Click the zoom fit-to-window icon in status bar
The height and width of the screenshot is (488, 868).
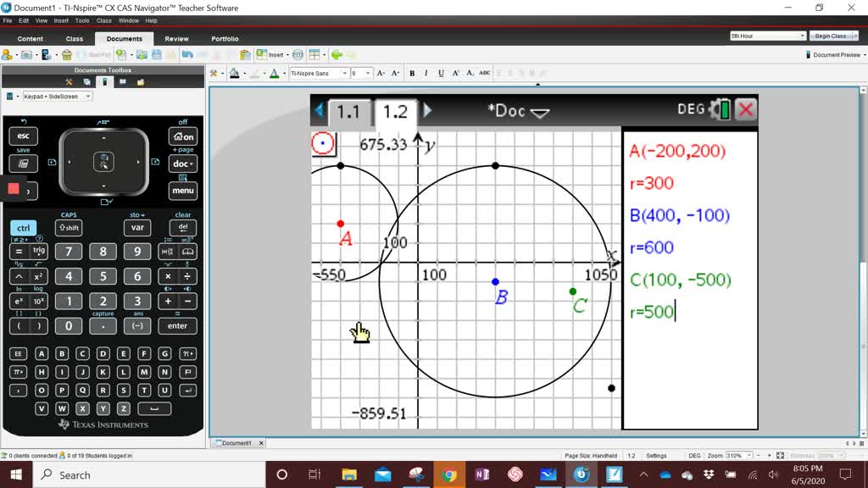pyautogui.click(x=780, y=455)
